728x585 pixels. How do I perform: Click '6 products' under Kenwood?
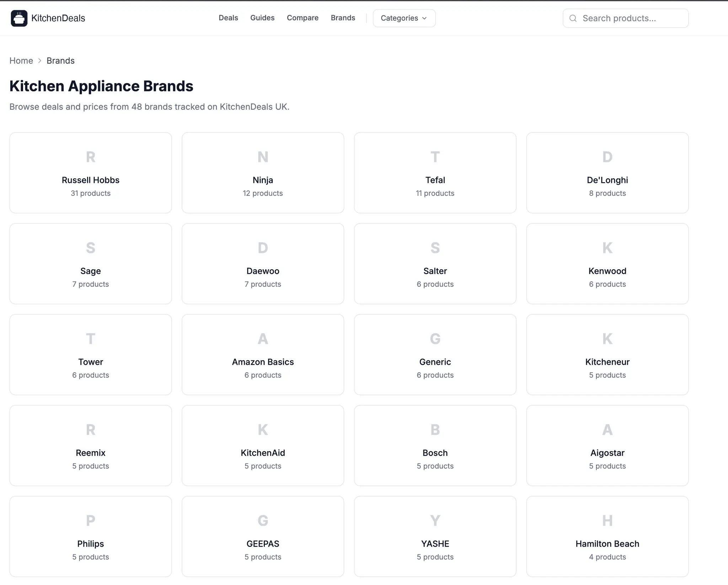click(x=607, y=284)
